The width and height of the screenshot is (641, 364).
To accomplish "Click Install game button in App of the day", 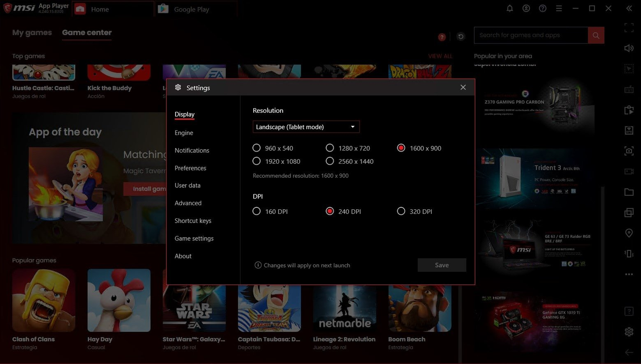I will (x=145, y=189).
